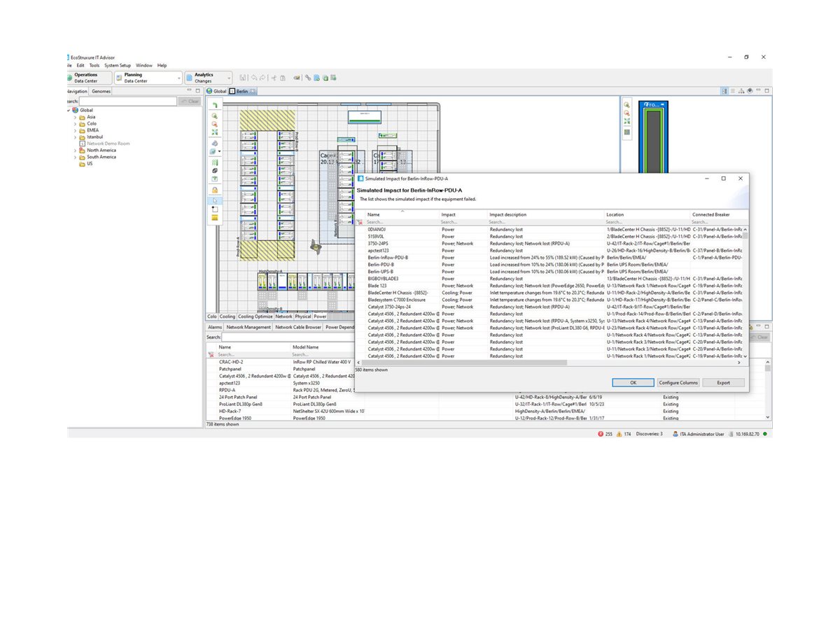The width and height of the screenshot is (840, 630).
Task: Click the Fit to Window icon
Action: coord(214,132)
